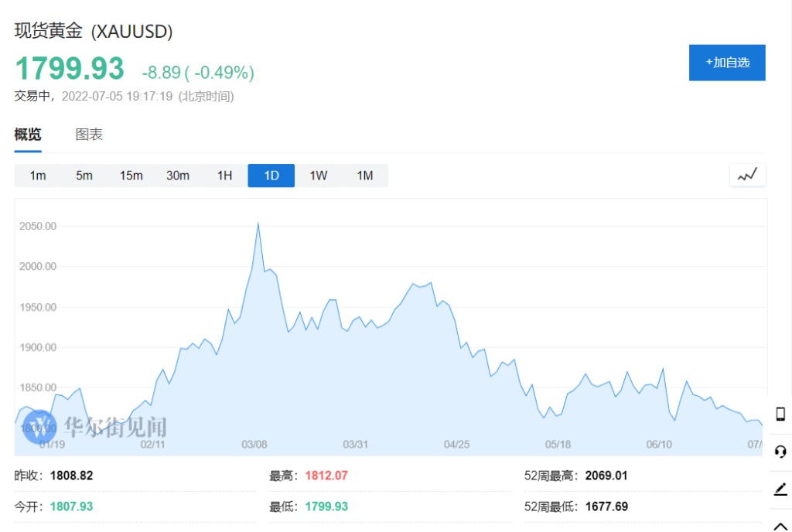
Task: Choose the 30m chart interval
Action: tap(178, 176)
